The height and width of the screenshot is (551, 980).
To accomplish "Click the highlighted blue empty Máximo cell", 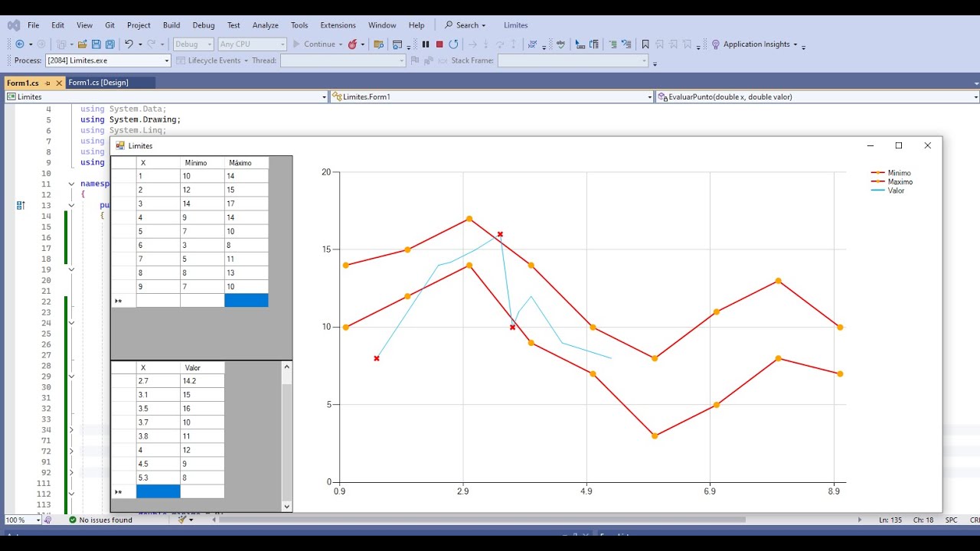I will click(x=247, y=301).
